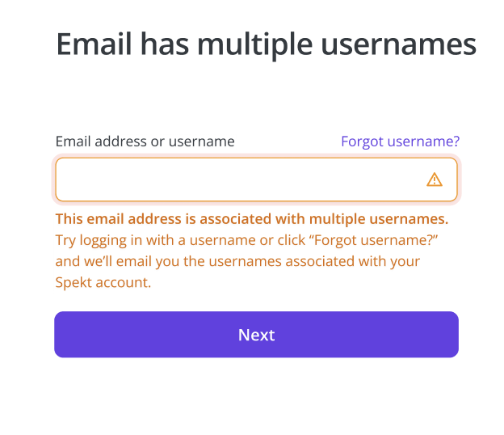Click the "Try logging in with a username" text
Screen dimensions: 504x435
tap(156, 240)
